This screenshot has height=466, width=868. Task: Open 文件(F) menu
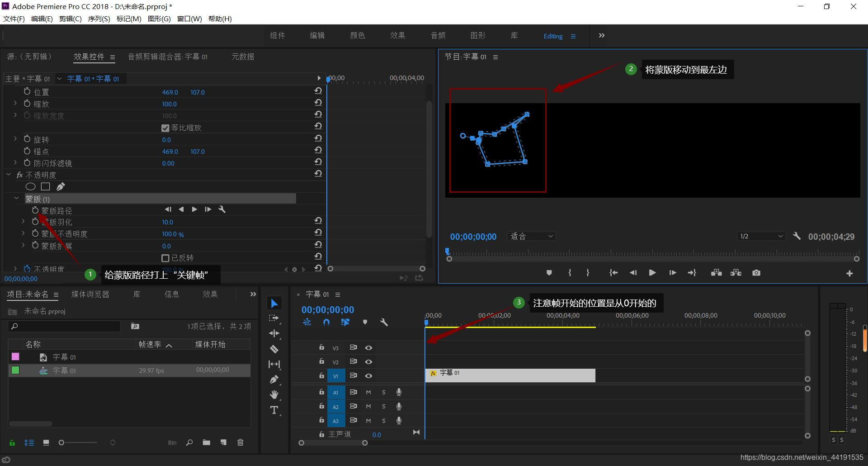point(14,19)
